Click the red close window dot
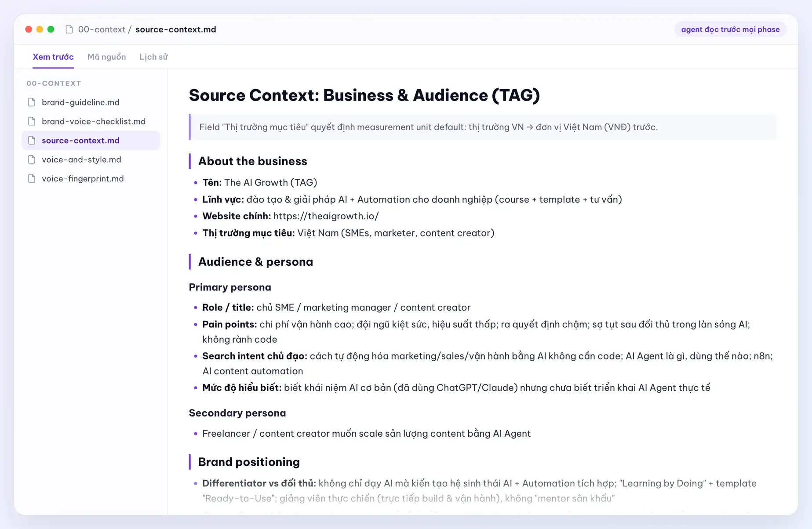 29,29
